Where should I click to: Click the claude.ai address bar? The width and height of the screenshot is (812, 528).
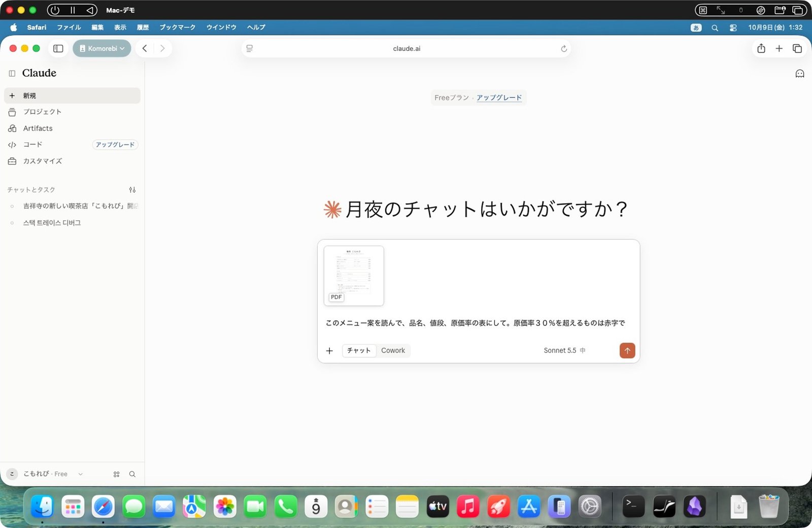(x=407, y=49)
